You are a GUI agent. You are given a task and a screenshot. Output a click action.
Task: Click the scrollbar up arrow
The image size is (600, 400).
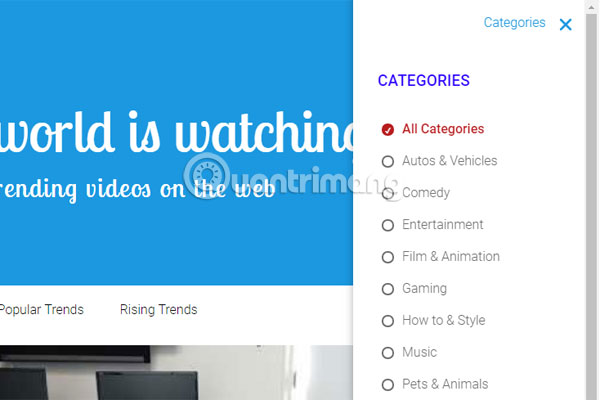point(592,7)
